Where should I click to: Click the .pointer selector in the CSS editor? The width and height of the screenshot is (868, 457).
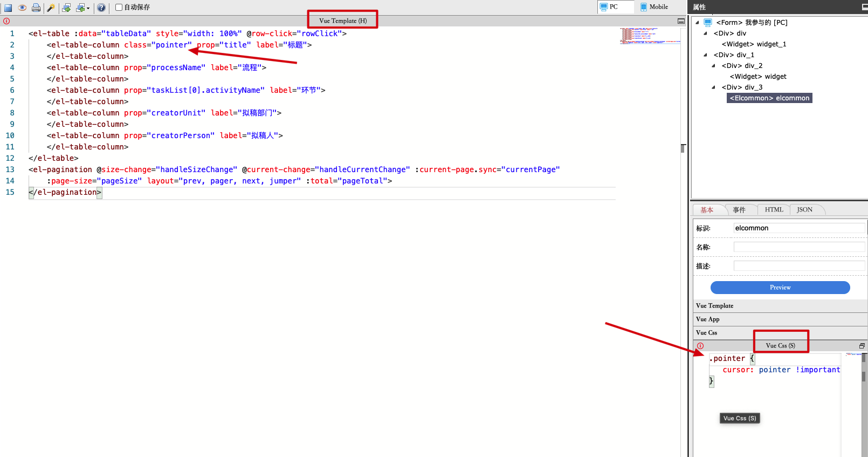pos(727,359)
